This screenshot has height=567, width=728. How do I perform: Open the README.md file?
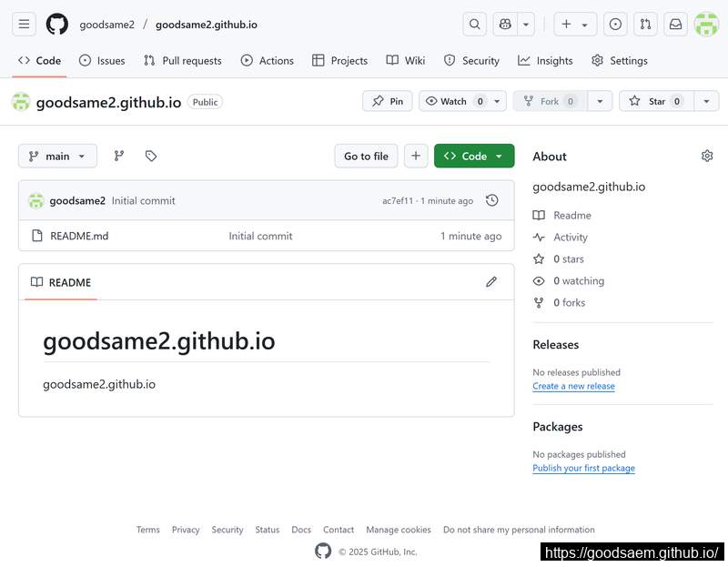[x=79, y=236]
